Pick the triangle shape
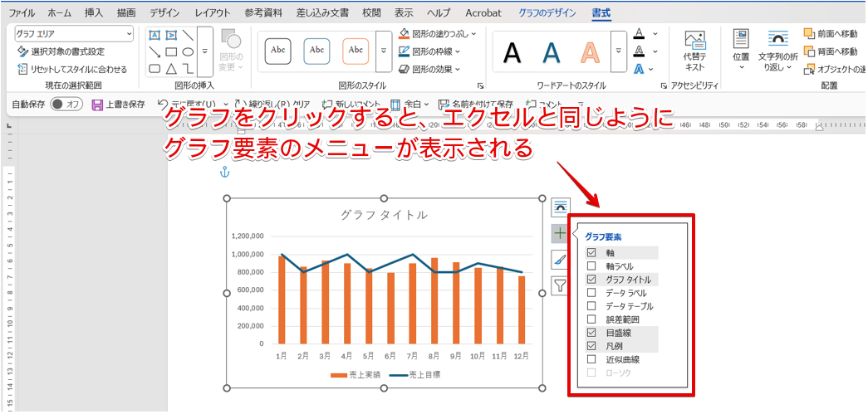The width and height of the screenshot is (868, 414). (171, 69)
